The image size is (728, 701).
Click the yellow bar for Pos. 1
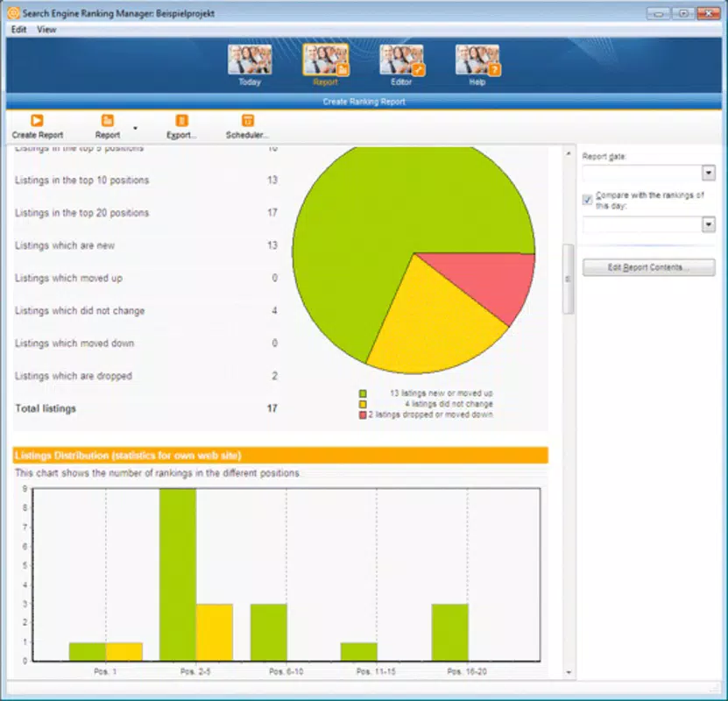coord(124,652)
